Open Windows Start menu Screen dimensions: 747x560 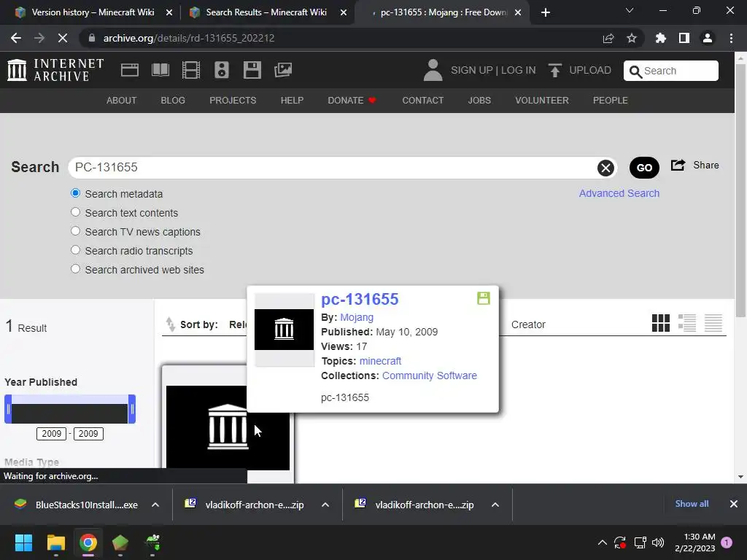[x=23, y=542]
